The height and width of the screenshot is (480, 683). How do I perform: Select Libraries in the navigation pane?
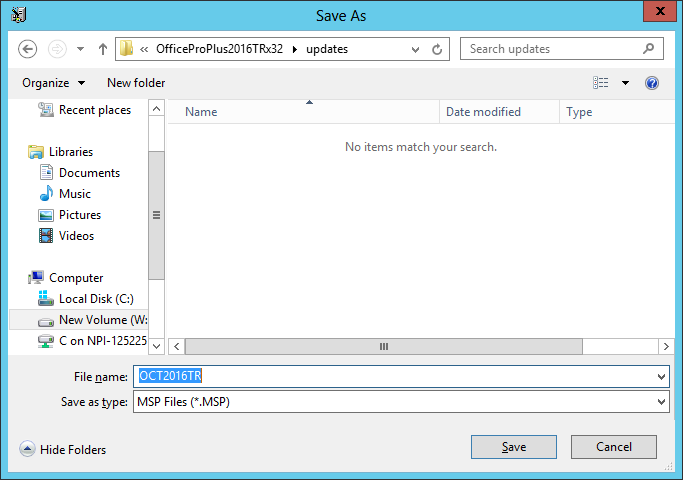(71, 152)
